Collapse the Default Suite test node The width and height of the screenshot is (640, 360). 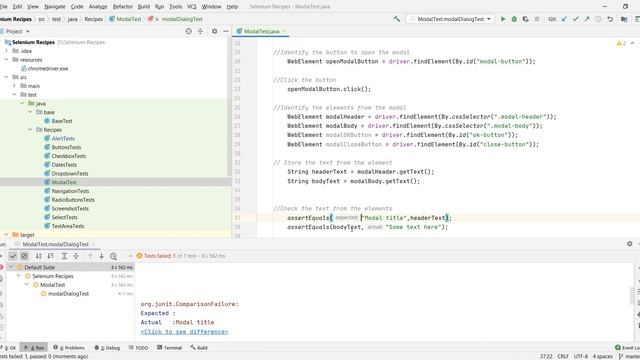pyautogui.click(x=11, y=267)
